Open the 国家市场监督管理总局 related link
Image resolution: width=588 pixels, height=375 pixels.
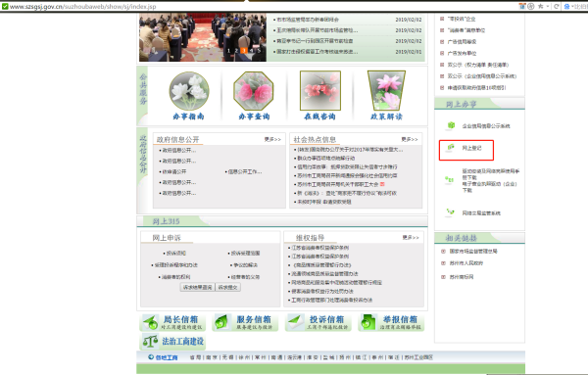pos(473,252)
